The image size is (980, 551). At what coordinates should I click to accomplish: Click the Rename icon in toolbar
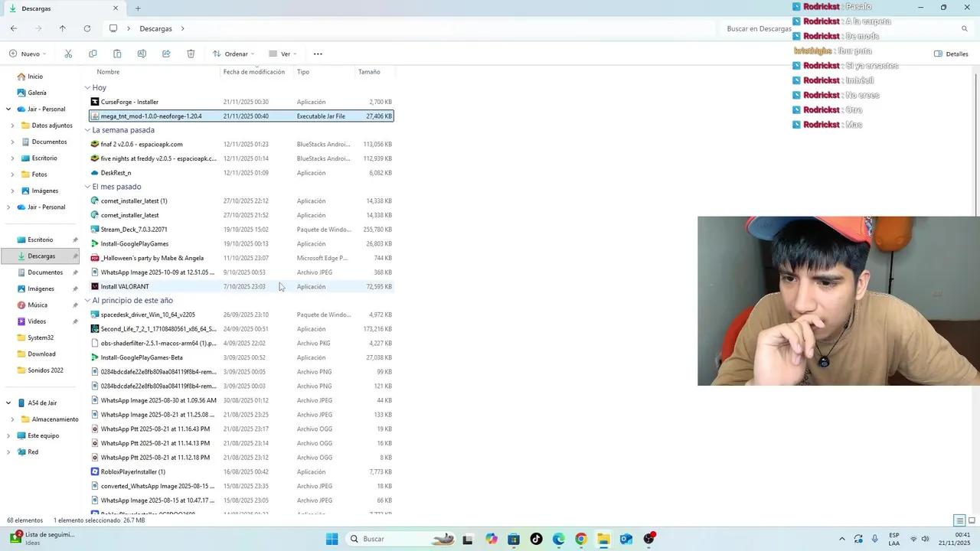click(x=142, y=54)
